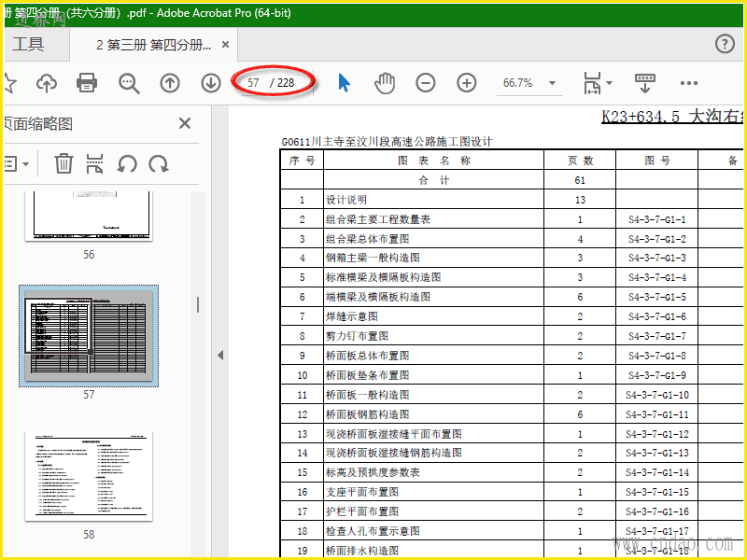Select page 56 thumbnail

(89, 216)
